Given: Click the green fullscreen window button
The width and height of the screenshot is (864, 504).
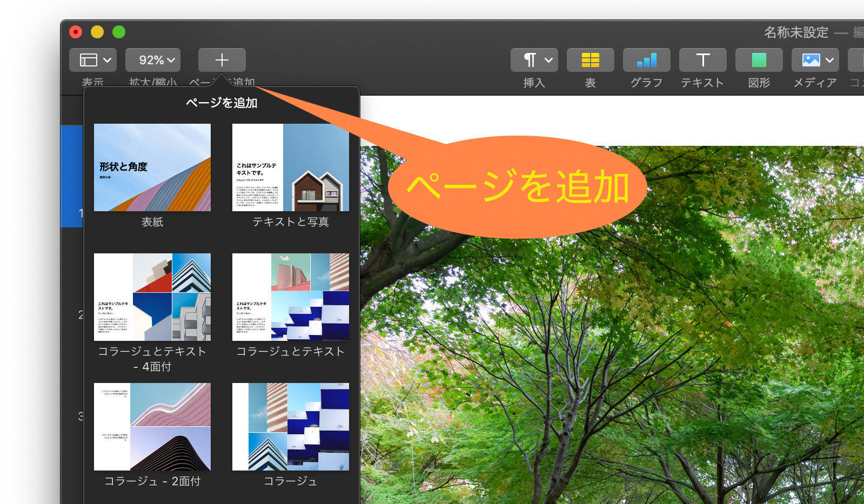Looking at the screenshot, I should [119, 32].
